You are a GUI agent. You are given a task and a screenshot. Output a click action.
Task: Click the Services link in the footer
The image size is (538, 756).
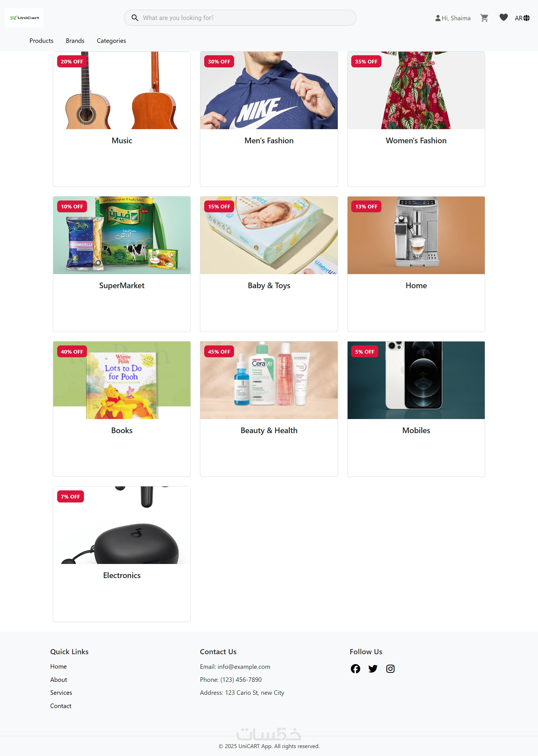coord(61,692)
